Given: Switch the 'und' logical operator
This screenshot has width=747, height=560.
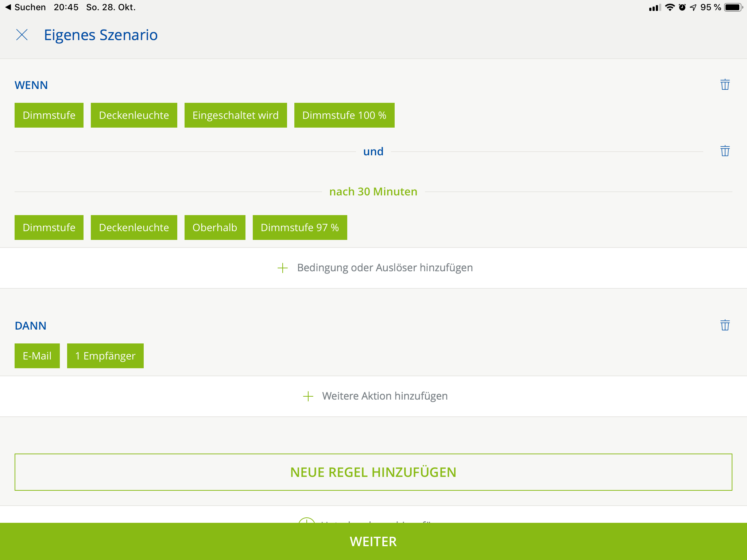Looking at the screenshot, I should click(x=373, y=151).
